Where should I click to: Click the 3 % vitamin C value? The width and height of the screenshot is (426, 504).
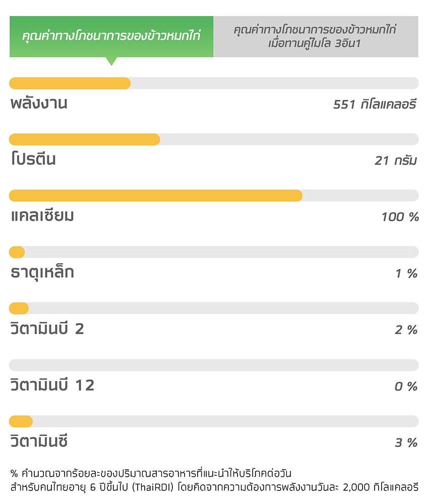pyautogui.click(x=406, y=443)
